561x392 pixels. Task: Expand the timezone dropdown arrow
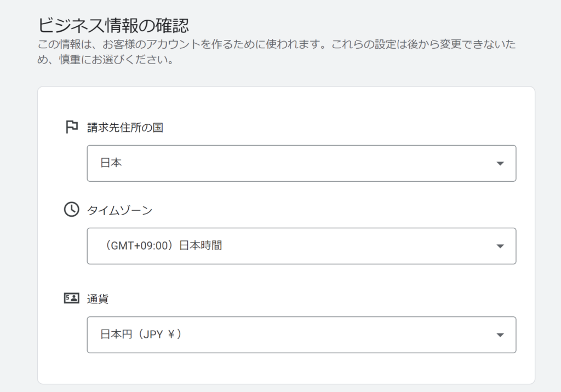(500, 246)
